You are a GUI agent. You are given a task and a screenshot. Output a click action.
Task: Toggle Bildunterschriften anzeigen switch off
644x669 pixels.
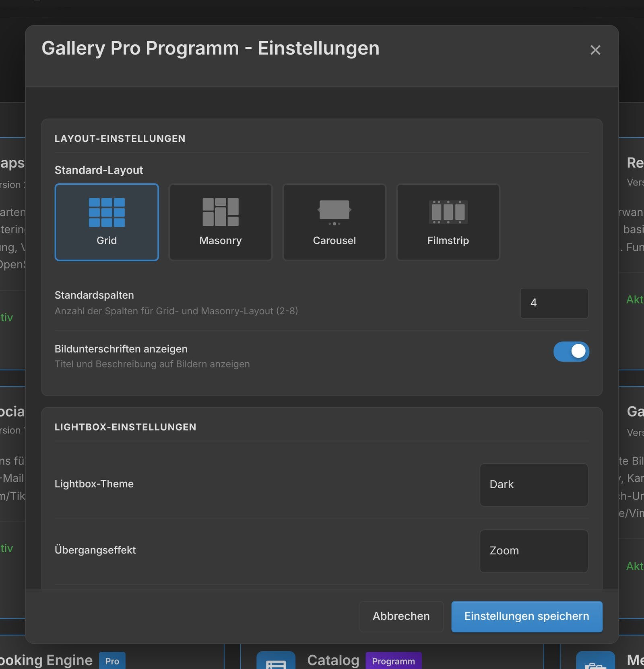point(571,351)
